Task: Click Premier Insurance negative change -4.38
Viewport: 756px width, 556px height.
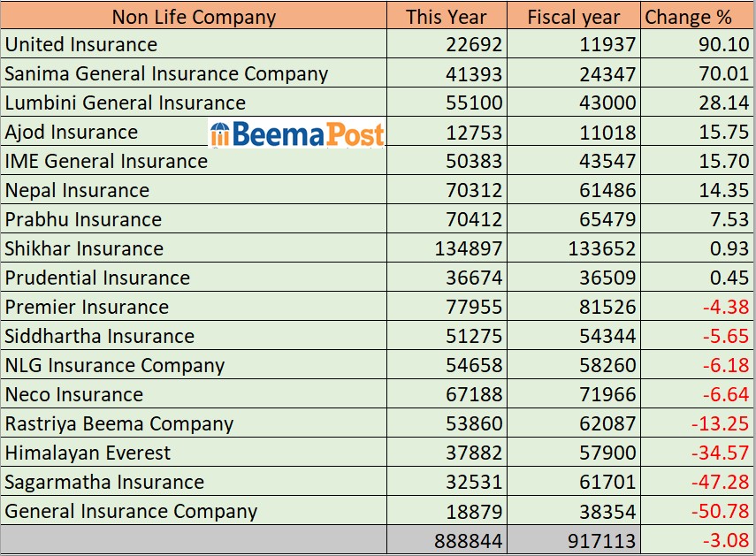Action: (725, 307)
